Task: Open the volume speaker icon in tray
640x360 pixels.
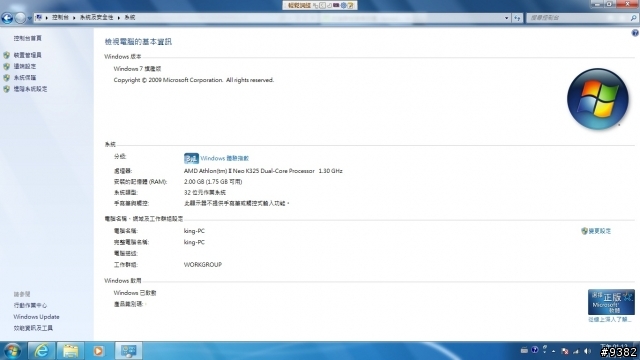Action: [587, 351]
